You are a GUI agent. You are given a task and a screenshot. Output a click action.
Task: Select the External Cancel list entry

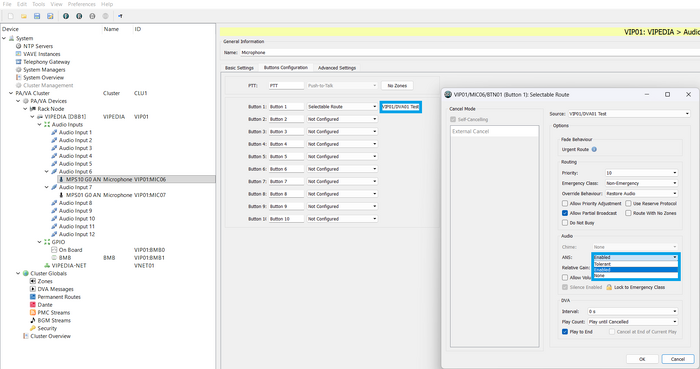(x=495, y=132)
